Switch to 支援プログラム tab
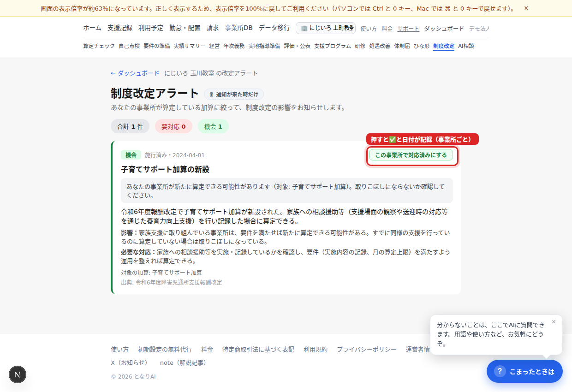572x392 pixels. click(x=333, y=46)
